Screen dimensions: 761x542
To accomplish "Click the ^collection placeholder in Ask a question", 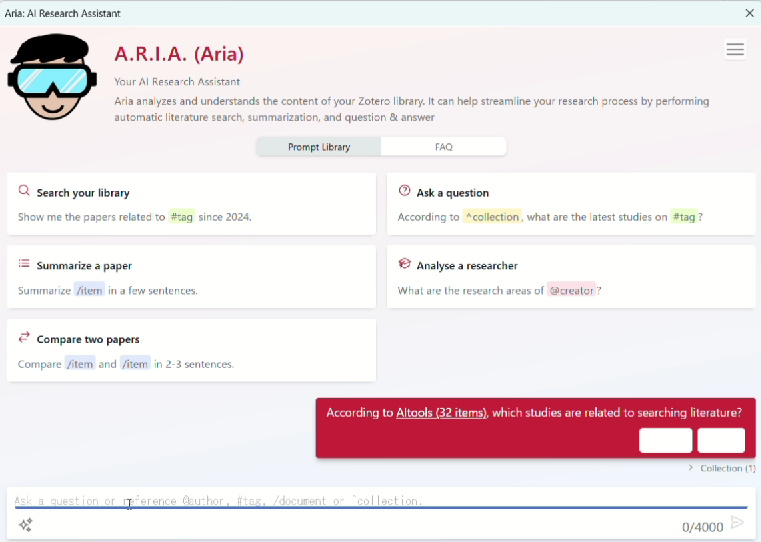I will pyautogui.click(x=492, y=217).
